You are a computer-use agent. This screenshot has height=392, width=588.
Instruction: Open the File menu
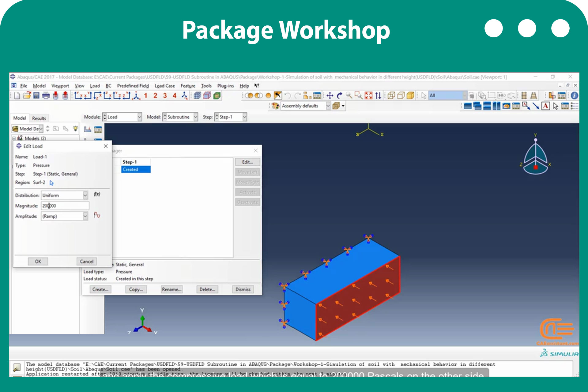click(x=24, y=86)
